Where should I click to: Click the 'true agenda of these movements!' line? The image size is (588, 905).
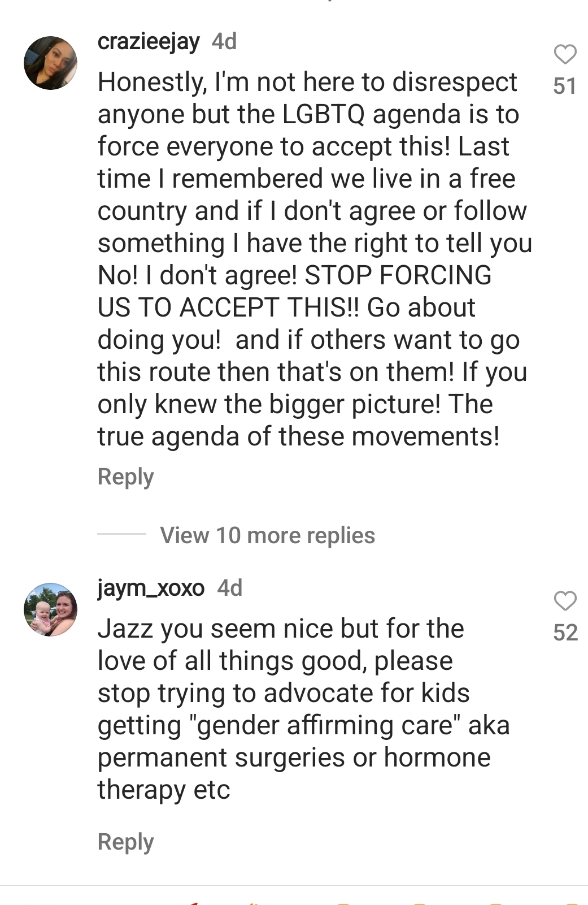299,436
